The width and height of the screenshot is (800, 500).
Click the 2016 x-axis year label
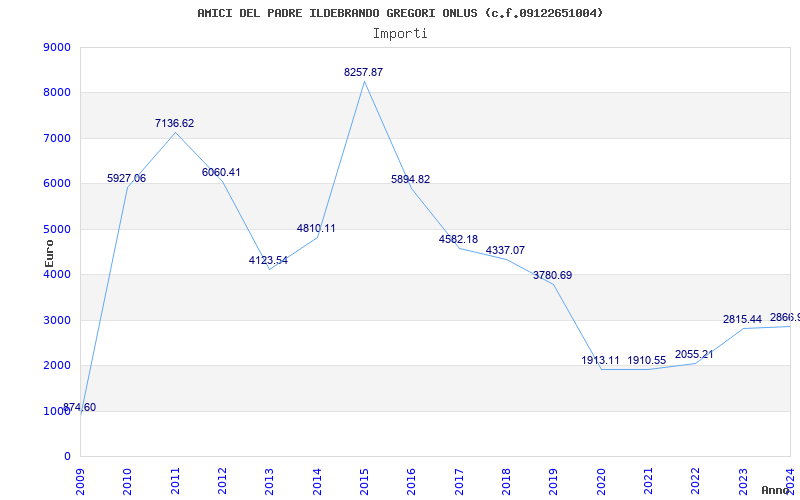pos(412,482)
